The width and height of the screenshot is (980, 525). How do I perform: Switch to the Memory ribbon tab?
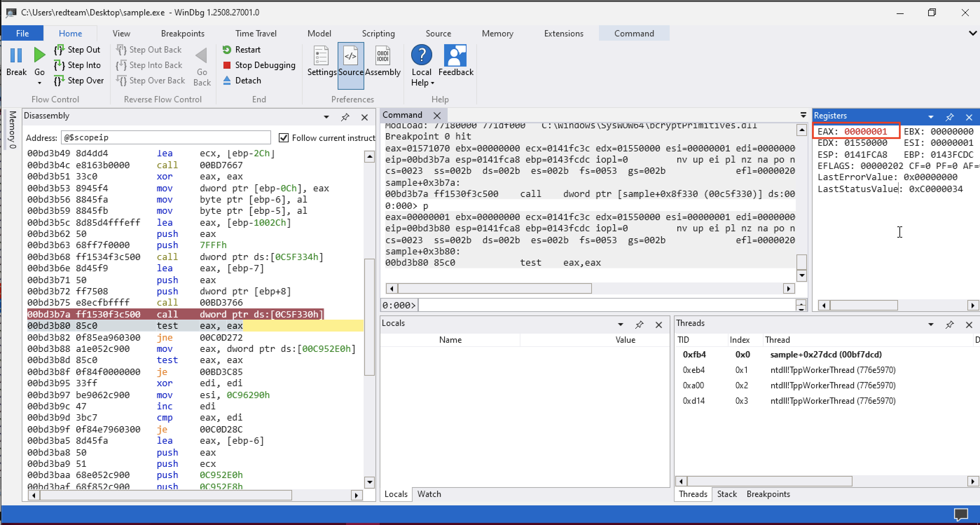(497, 34)
